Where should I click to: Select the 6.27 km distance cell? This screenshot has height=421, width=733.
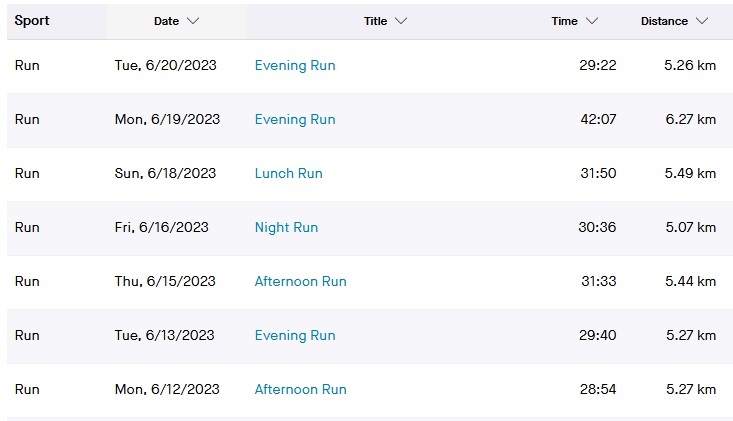pyautogui.click(x=690, y=119)
